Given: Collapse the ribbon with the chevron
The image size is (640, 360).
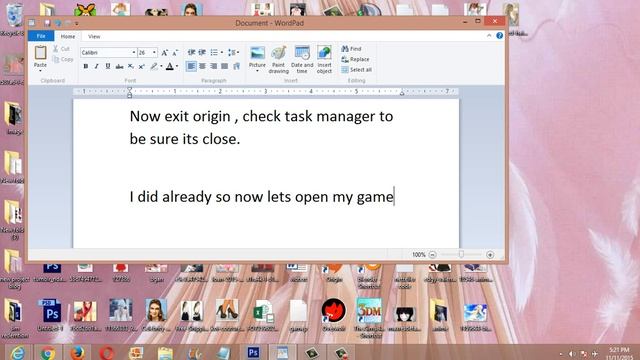Looking at the screenshot, I should pos(489,36).
